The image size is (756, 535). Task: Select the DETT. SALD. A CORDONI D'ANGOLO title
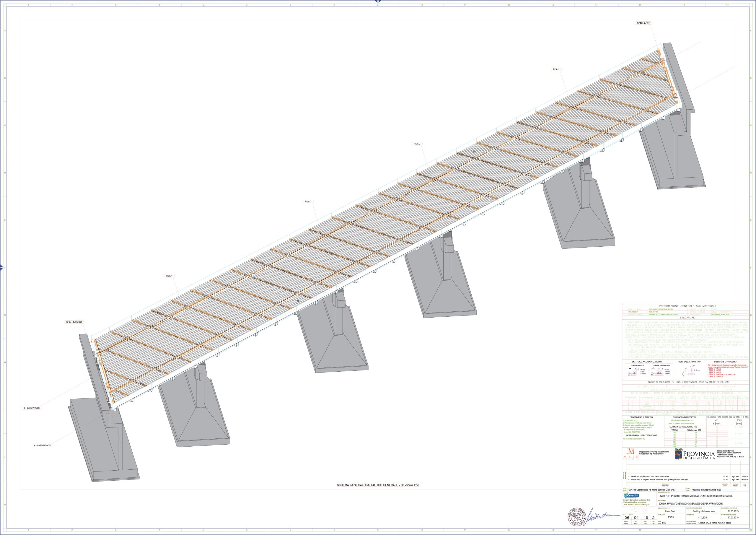click(647, 362)
